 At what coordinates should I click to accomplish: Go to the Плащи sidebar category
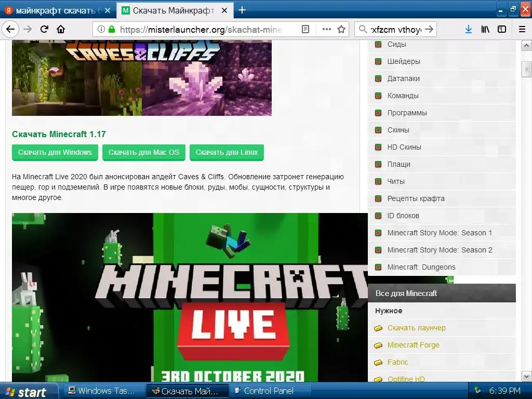coord(398,164)
